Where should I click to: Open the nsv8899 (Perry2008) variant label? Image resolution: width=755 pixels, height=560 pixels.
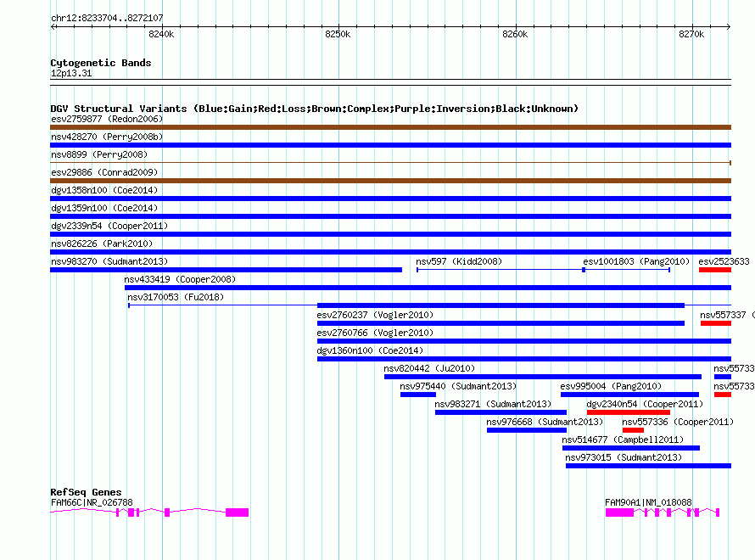coord(99,154)
